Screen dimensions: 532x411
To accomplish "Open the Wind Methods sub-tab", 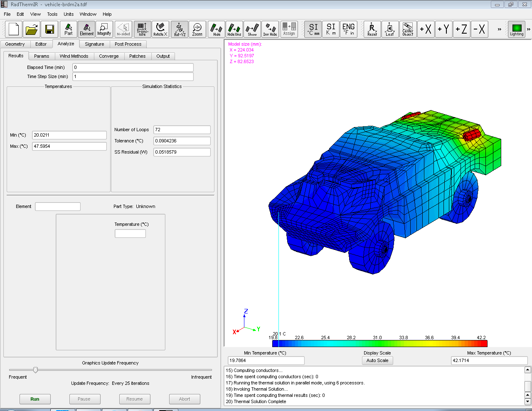I will click(74, 56).
